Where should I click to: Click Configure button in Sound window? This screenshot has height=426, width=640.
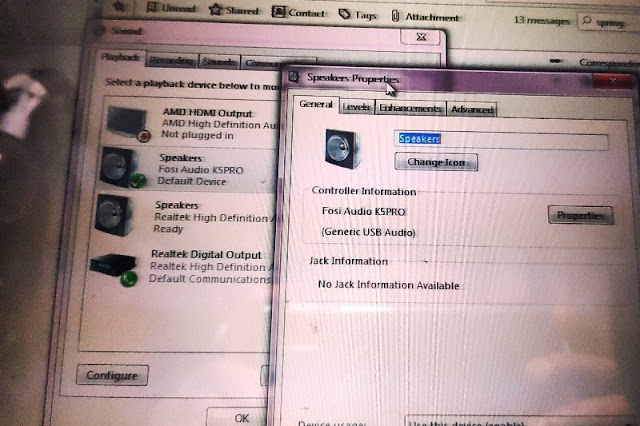[x=112, y=375]
